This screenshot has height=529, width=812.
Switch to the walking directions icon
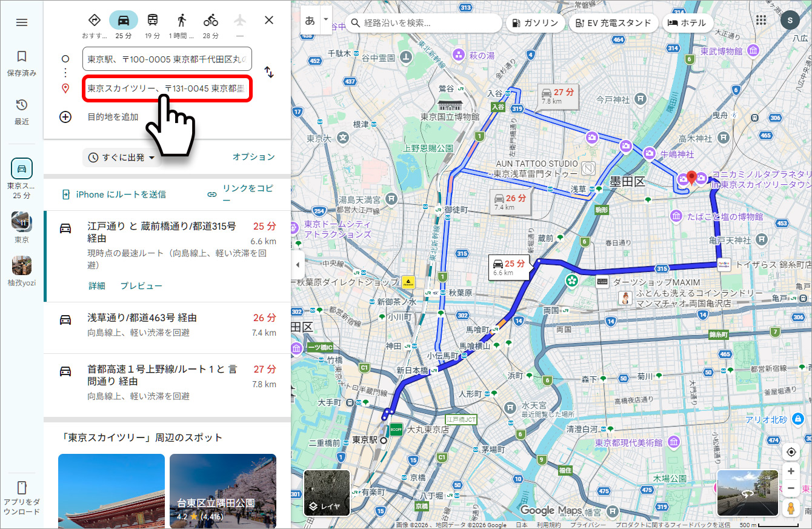click(x=181, y=19)
